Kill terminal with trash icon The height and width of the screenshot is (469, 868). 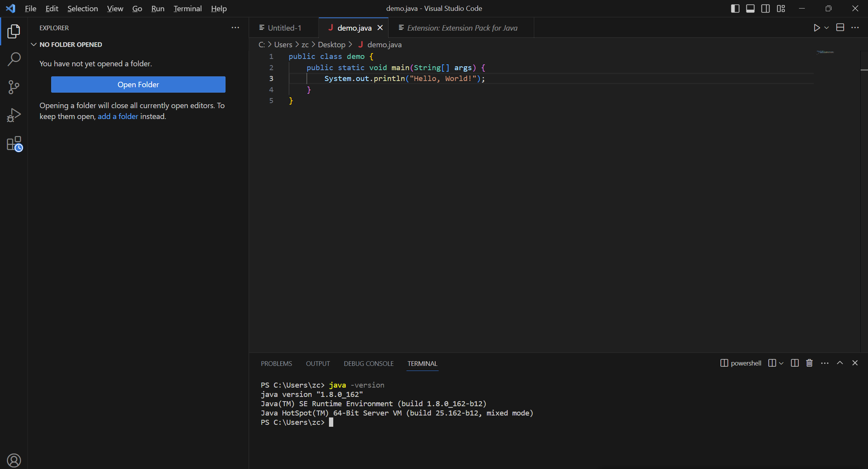click(809, 363)
